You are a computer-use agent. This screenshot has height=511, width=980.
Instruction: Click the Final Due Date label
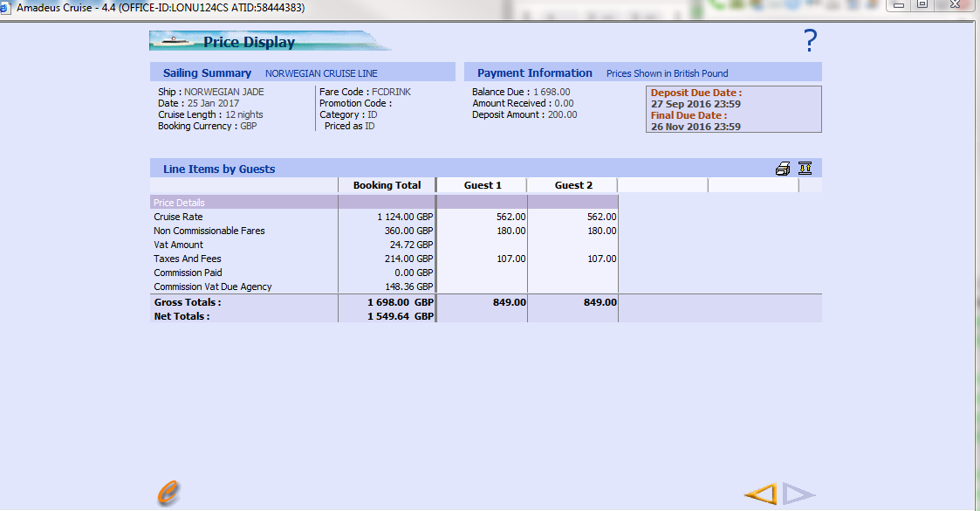point(689,115)
